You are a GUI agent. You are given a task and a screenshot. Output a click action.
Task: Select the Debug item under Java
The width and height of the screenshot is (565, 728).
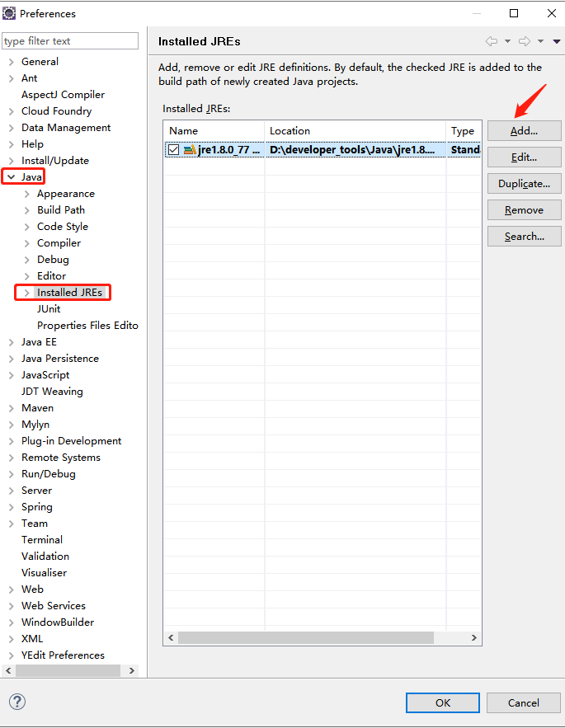click(53, 260)
